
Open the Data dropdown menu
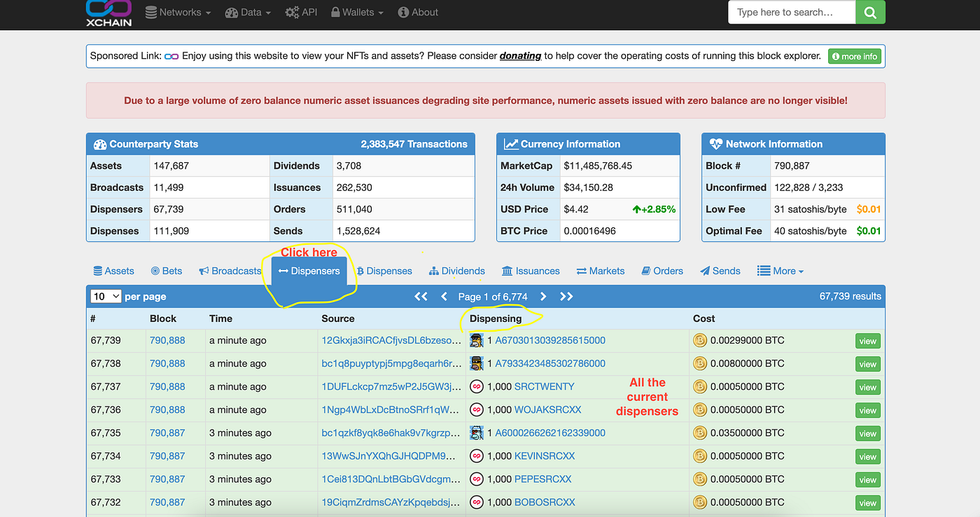click(248, 12)
